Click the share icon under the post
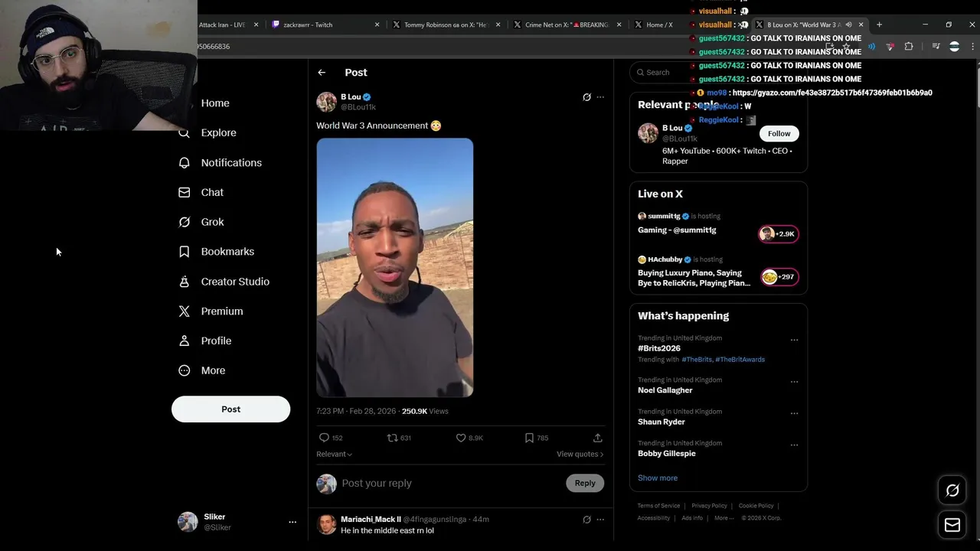 598,438
